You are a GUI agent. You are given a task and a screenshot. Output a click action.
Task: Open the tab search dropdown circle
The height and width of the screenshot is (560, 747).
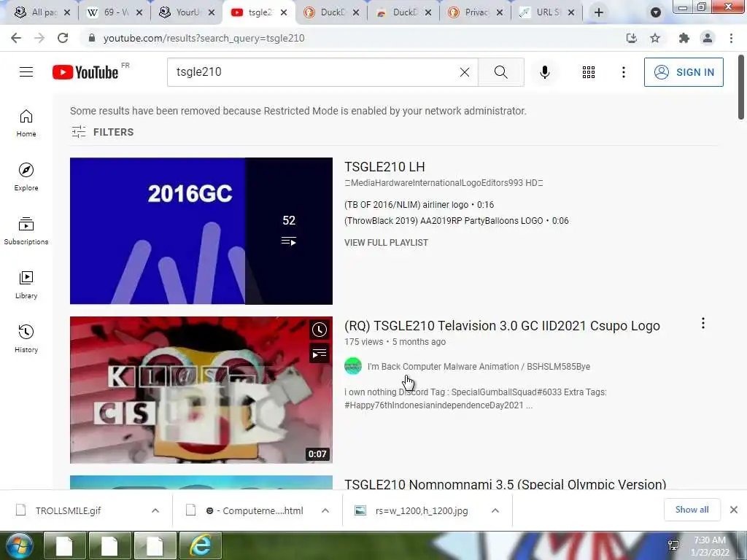[x=656, y=12]
